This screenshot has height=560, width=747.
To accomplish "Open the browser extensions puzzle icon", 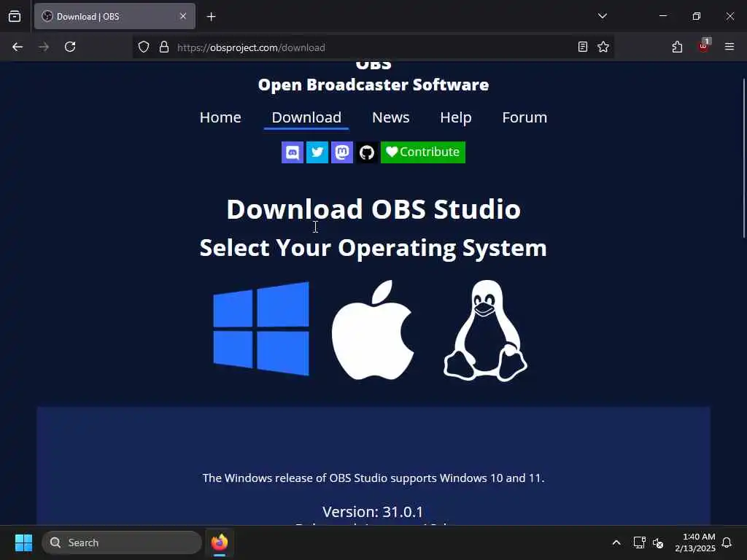I will click(677, 47).
